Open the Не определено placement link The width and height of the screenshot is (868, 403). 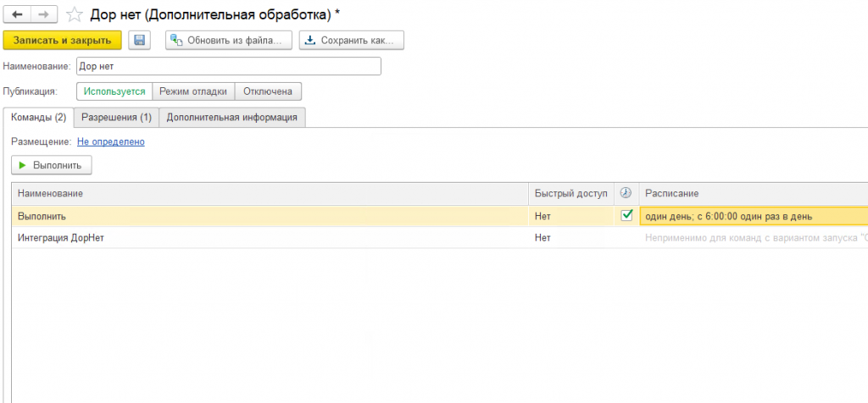111,141
